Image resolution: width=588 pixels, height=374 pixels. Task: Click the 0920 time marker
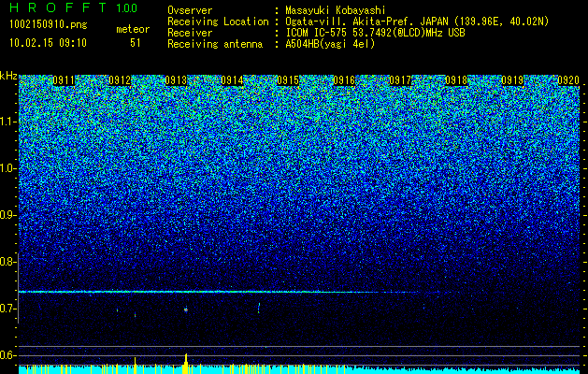[x=568, y=80]
